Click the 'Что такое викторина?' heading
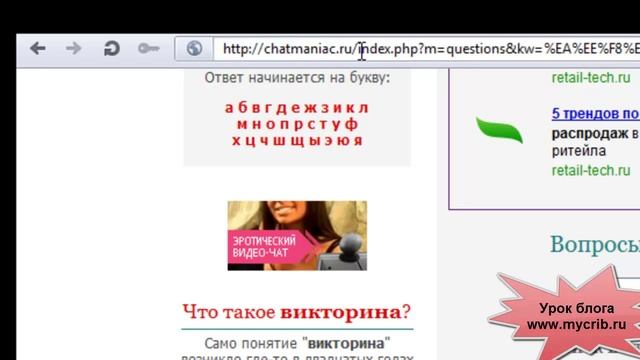640x360 pixels. 296,312
